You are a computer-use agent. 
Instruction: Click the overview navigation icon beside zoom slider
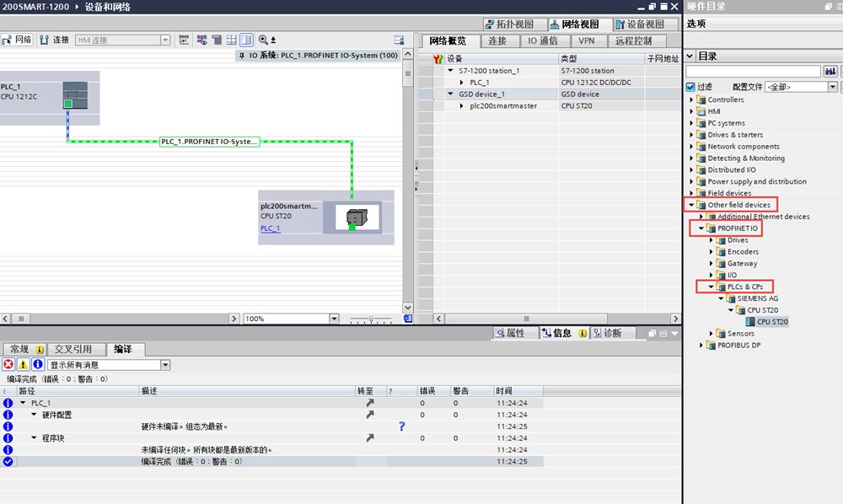pyautogui.click(x=408, y=319)
